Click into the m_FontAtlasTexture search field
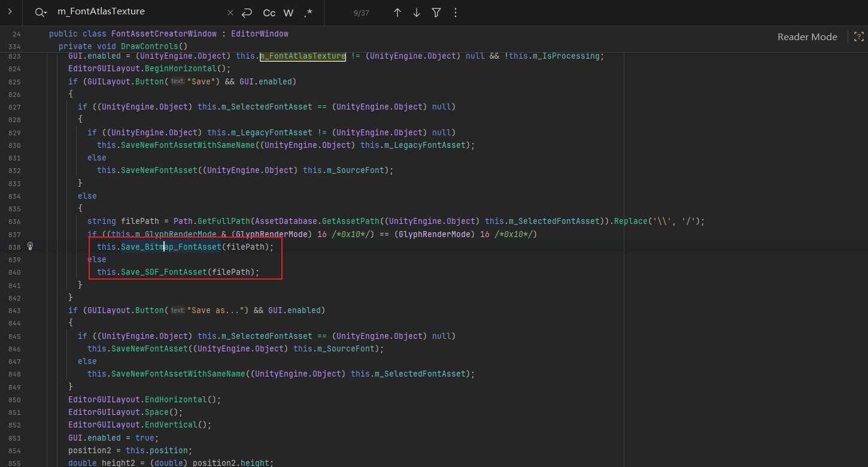Viewport: 868px width, 467px height. [x=138, y=12]
